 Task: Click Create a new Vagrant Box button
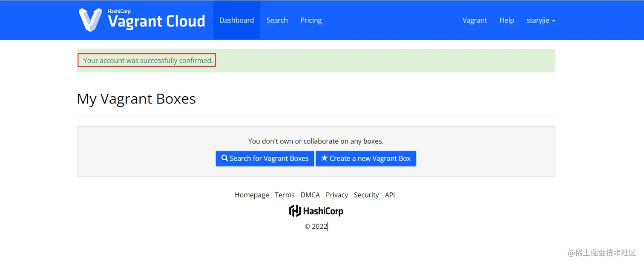tap(366, 158)
